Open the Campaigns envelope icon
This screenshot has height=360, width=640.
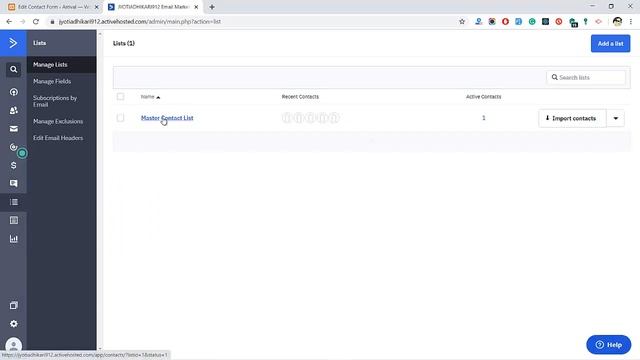tap(13, 129)
